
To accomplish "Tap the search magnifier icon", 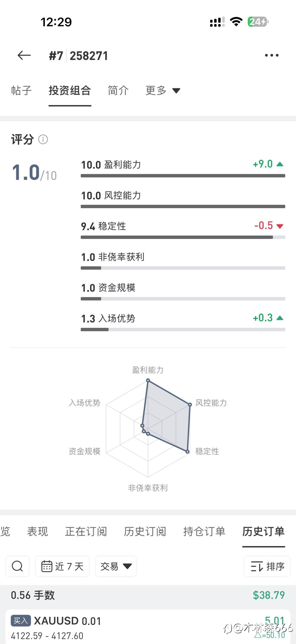I will [17, 566].
